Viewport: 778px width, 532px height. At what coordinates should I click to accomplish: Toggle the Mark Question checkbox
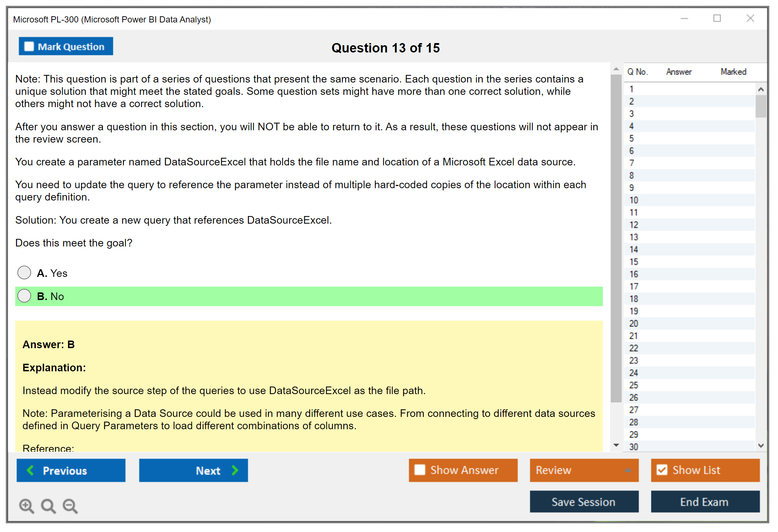point(29,46)
